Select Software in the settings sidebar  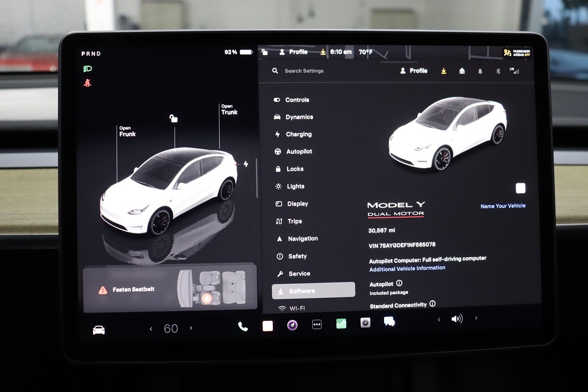[313, 291]
